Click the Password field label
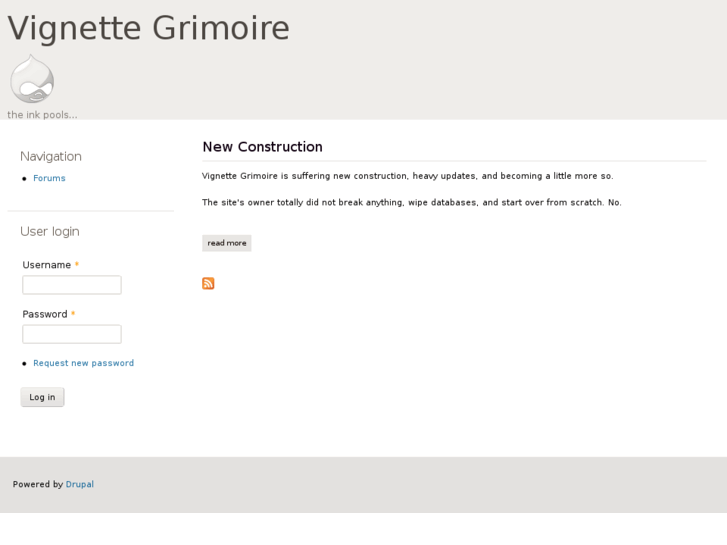This screenshot has width=727, height=545. coord(45,314)
